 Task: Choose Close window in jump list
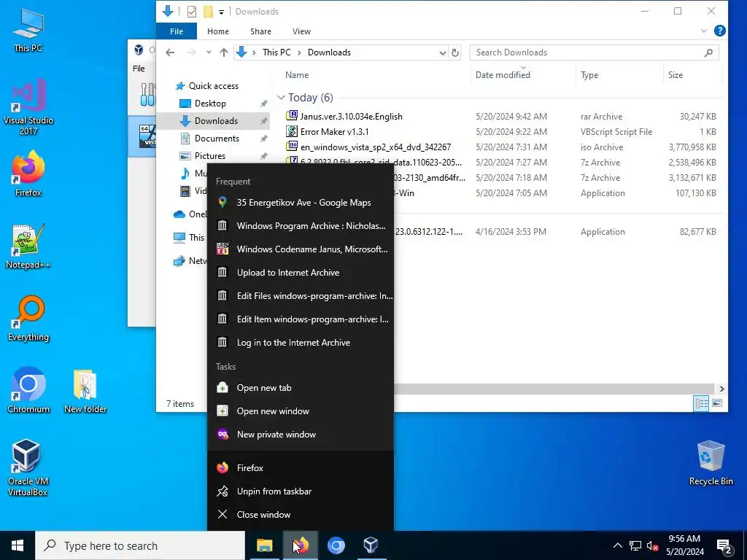301,514
